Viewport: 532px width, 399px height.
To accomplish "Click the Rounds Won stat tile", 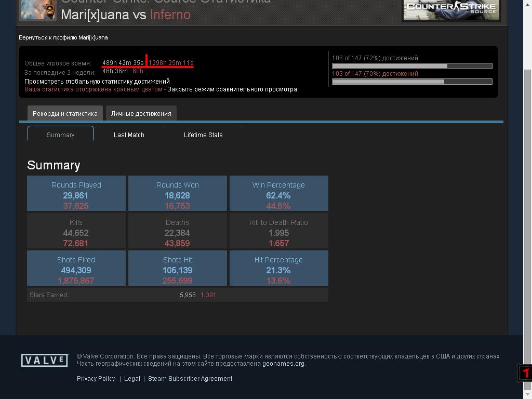I will tap(178, 193).
